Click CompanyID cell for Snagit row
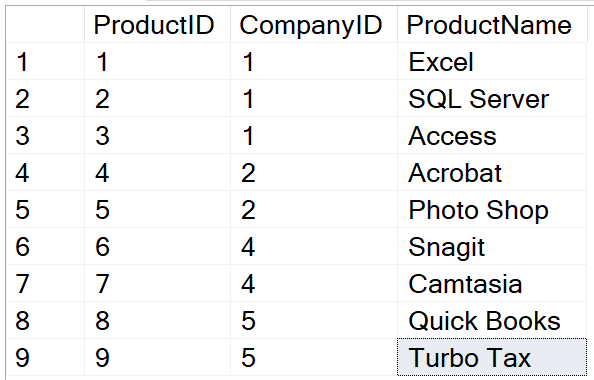This screenshot has width=594, height=380. tap(314, 246)
